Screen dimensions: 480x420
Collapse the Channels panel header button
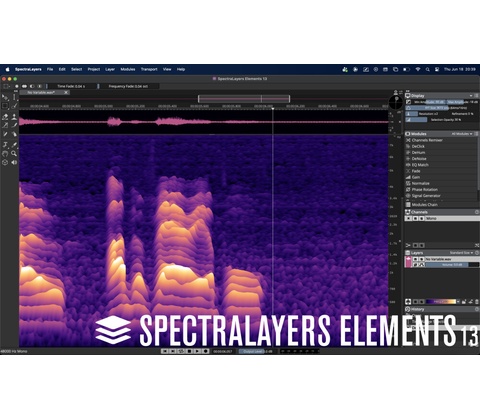point(477,212)
